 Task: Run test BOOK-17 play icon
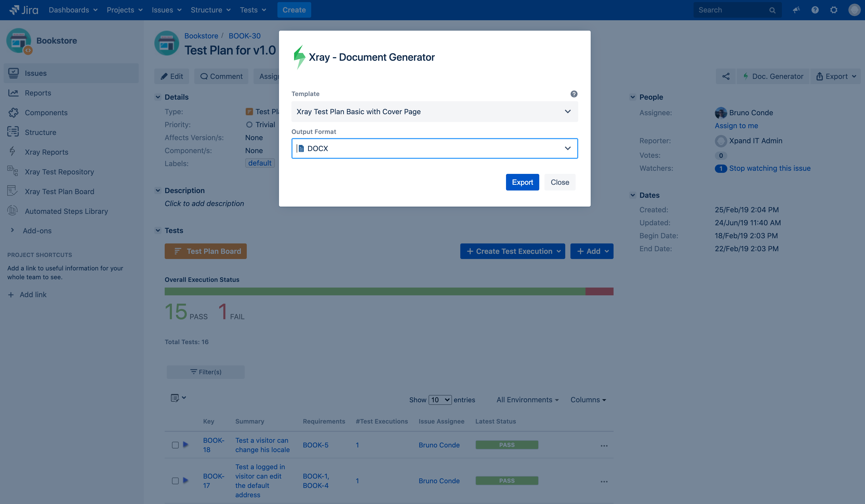pyautogui.click(x=186, y=480)
